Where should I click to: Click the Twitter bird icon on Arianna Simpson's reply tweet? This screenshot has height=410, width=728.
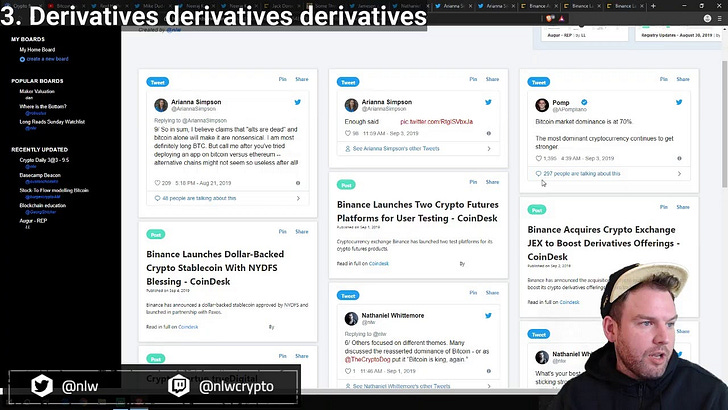pyautogui.click(x=298, y=102)
